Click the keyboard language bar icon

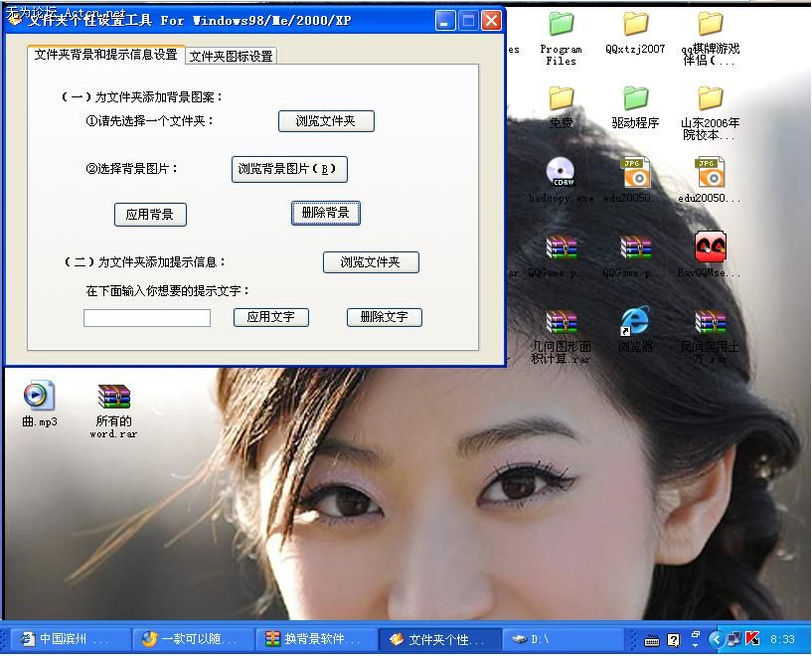[651, 641]
